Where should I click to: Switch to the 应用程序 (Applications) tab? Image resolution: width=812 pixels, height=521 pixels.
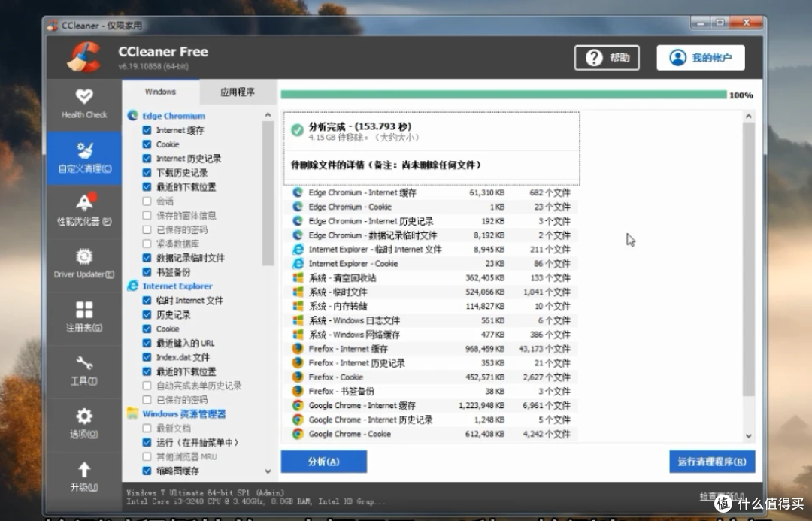[x=238, y=92]
